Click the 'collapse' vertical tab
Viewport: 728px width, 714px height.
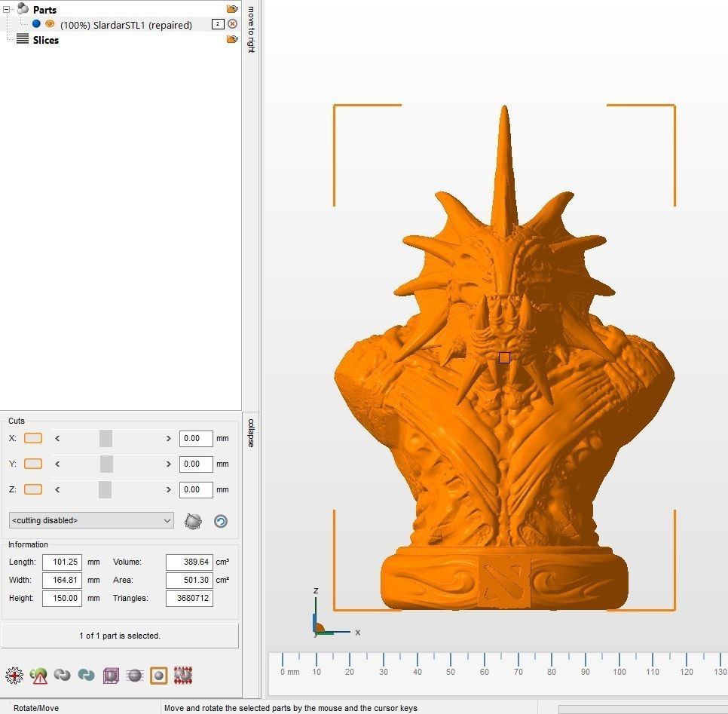(x=251, y=433)
